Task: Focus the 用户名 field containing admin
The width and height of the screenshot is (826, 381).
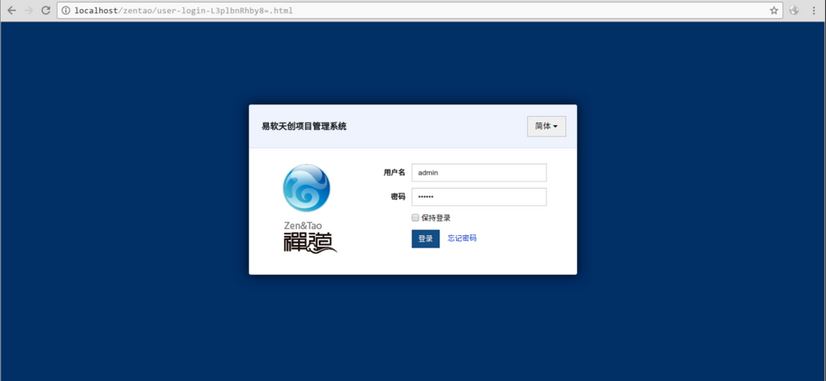Action: (x=479, y=172)
